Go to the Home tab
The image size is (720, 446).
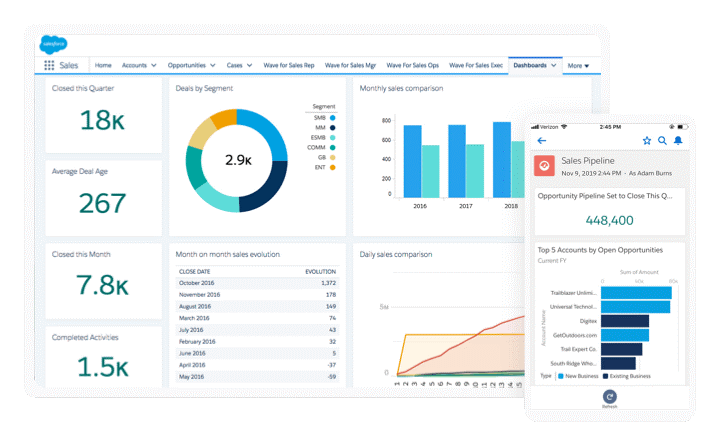pos(103,65)
